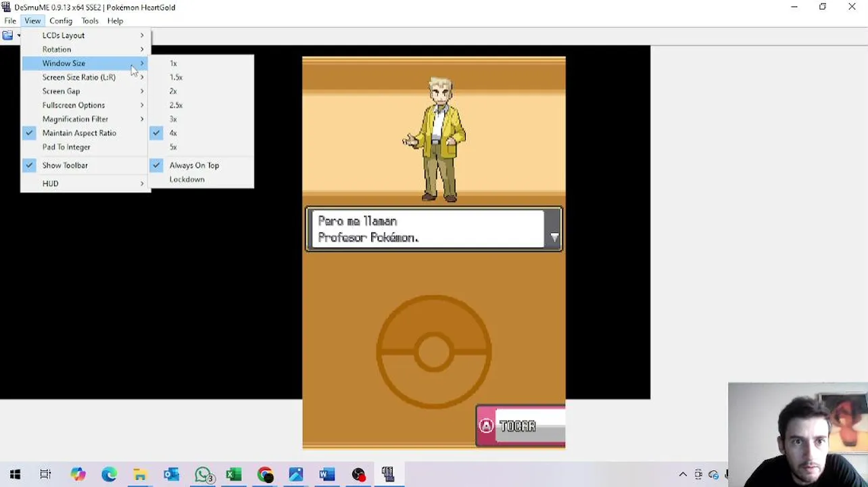Click the webcam overlay thumbnail

click(x=798, y=435)
